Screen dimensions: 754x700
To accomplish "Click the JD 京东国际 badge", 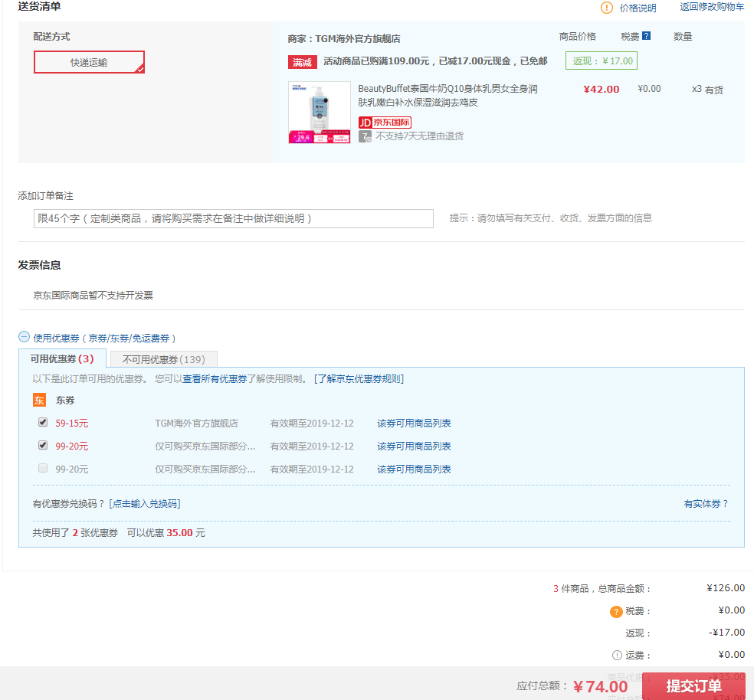I will tap(385, 122).
